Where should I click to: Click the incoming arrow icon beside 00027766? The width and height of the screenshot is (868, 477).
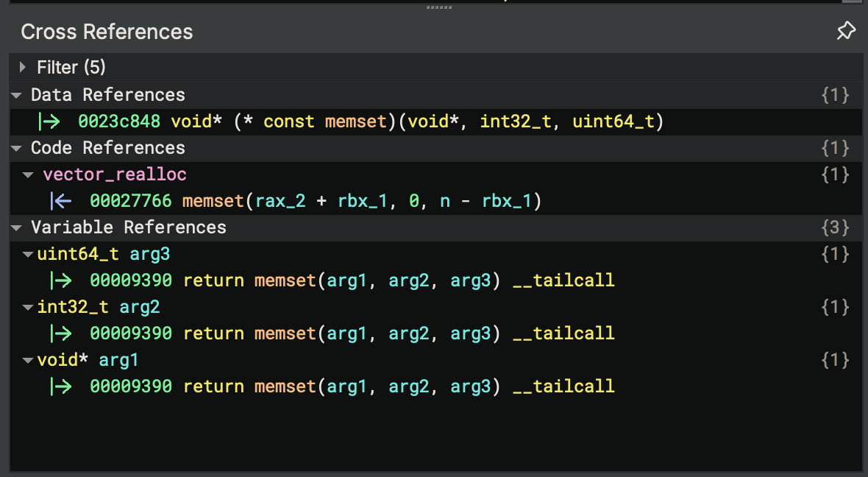[61, 200]
